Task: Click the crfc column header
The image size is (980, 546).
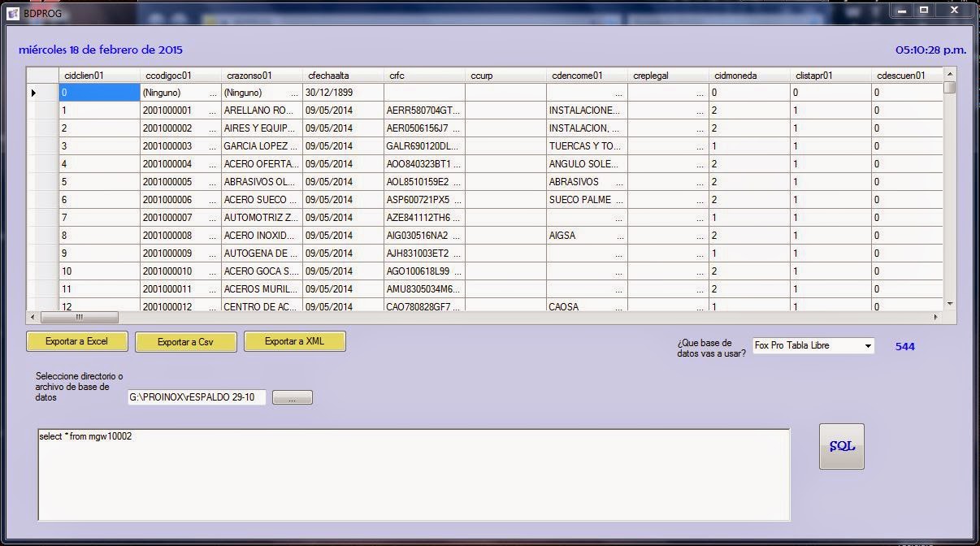Action: coord(424,76)
